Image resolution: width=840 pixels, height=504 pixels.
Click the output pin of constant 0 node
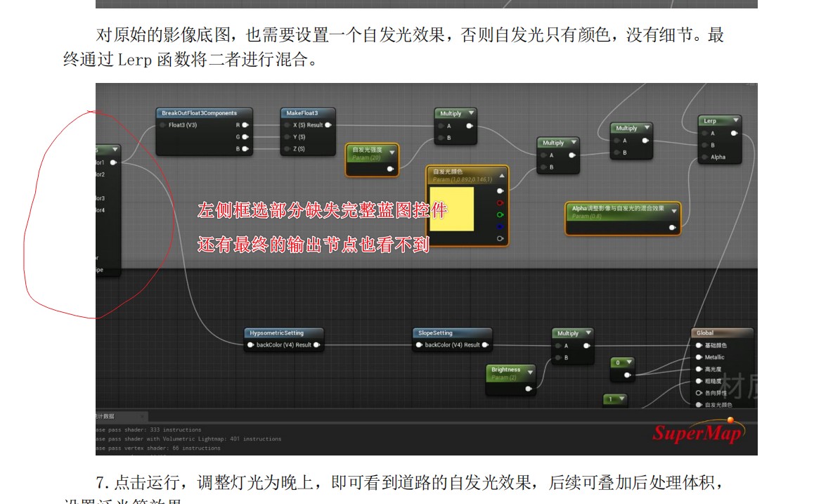point(627,375)
